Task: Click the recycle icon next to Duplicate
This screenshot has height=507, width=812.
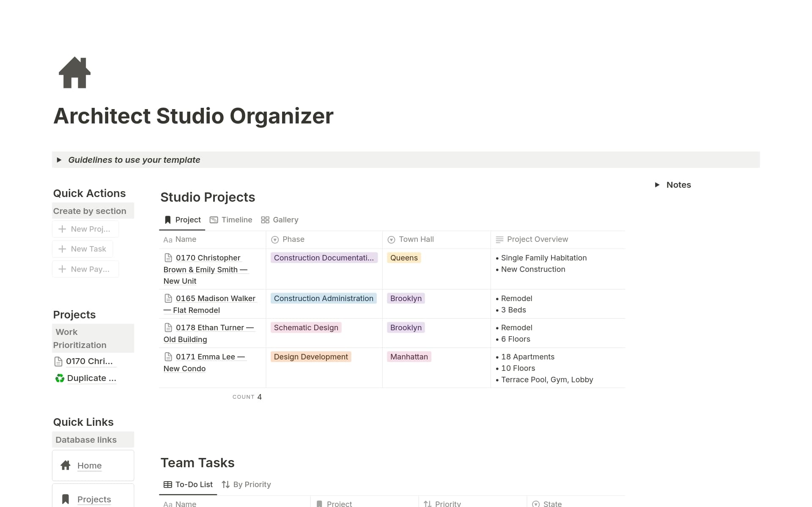Action: (x=59, y=378)
